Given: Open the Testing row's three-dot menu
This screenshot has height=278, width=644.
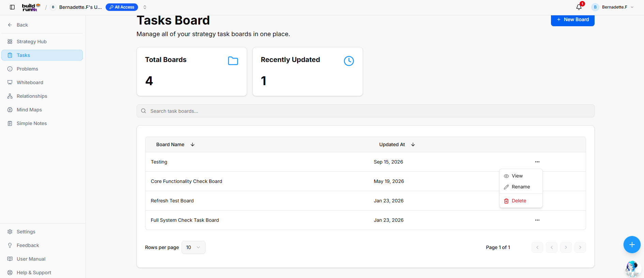Looking at the screenshot, I should [x=537, y=162].
